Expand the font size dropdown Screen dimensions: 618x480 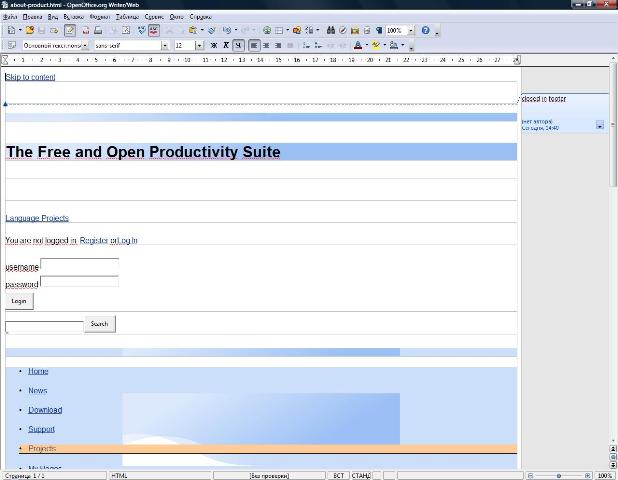(x=199, y=46)
